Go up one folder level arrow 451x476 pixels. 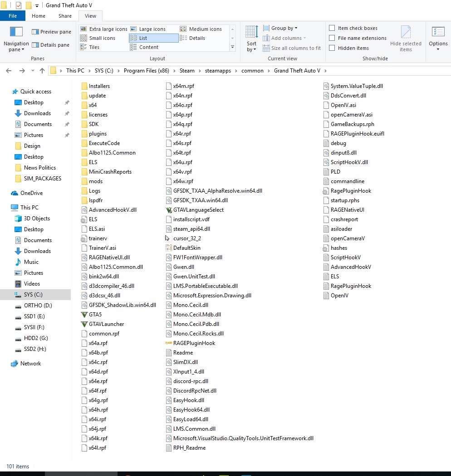[x=42, y=71]
